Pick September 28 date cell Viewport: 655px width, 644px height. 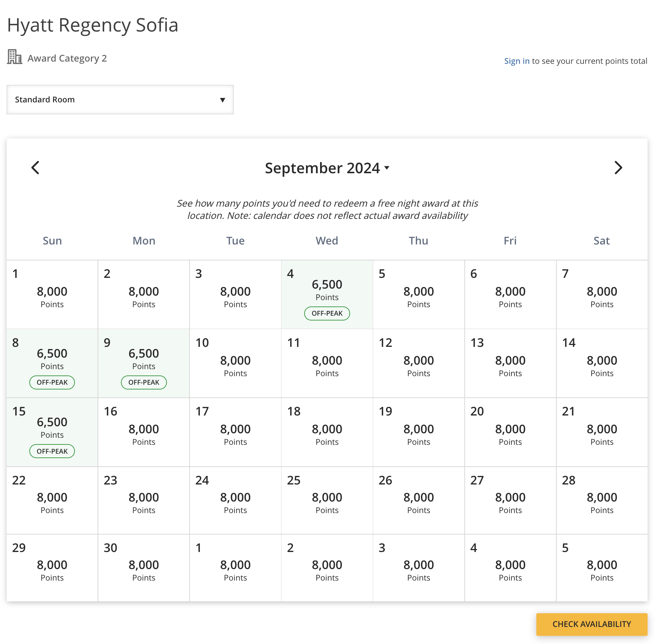(602, 500)
